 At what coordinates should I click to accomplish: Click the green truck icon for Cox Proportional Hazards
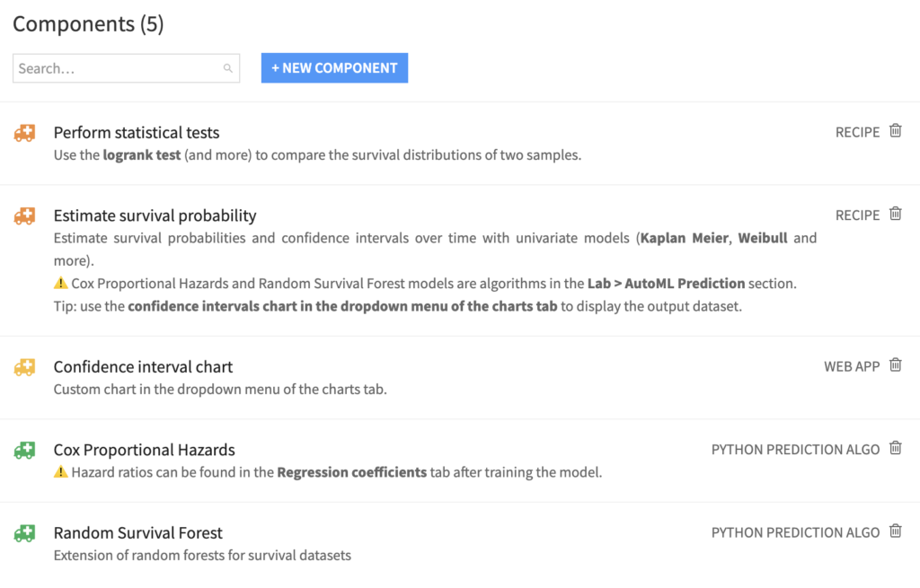(x=22, y=449)
